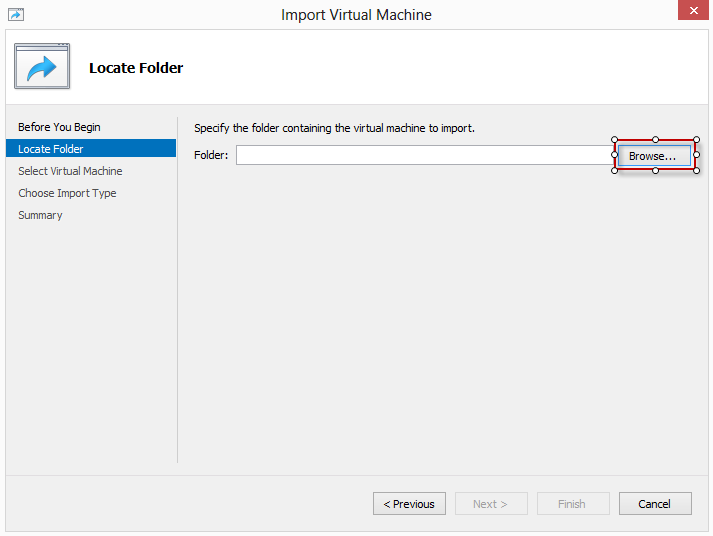Viewport: 713px width, 536px height.
Task: Click the import wizard icon in title bar
Action: (16, 15)
